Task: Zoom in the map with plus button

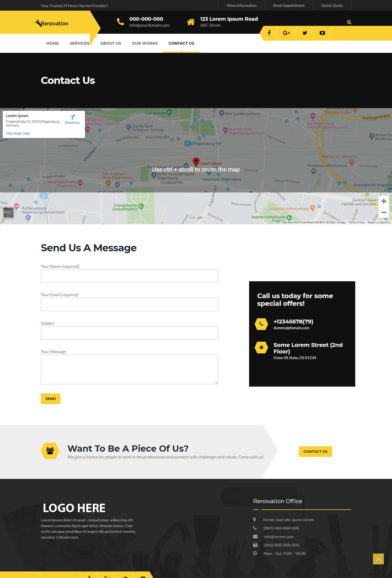Action: (x=384, y=201)
